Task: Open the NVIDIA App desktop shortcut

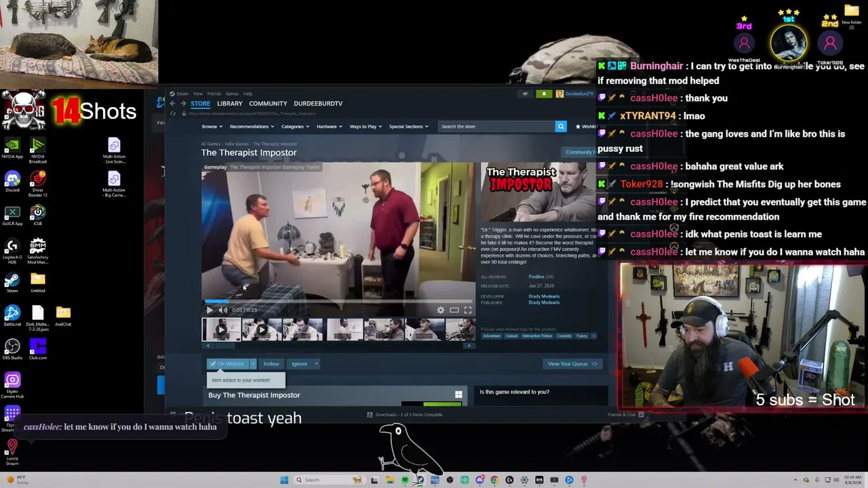Action: [12, 148]
